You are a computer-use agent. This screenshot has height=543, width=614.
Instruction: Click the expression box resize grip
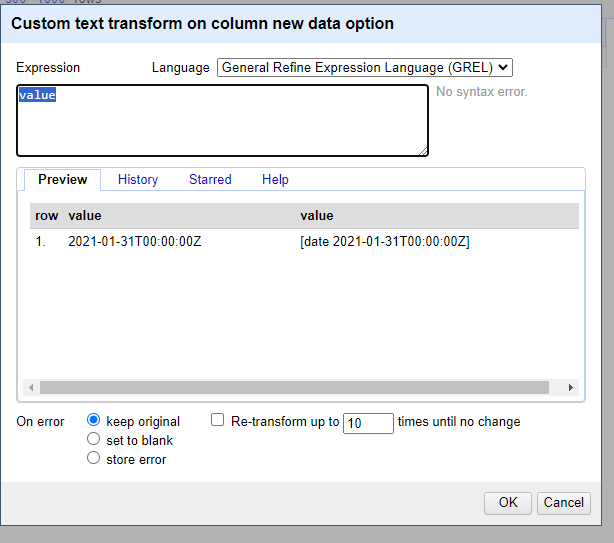[423, 152]
